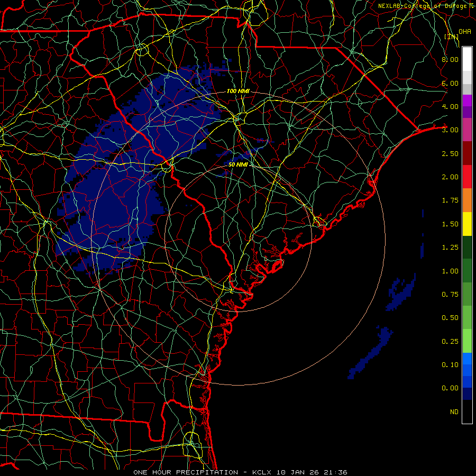The width and height of the screenshot is (476, 476).
Task: Click the "ND" no-data label
Action: (454, 412)
